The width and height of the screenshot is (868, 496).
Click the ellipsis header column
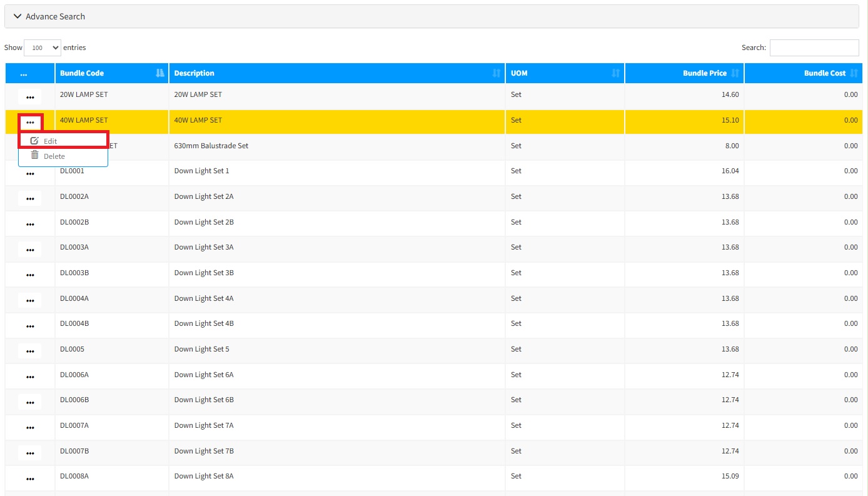[x=24, y=74]
